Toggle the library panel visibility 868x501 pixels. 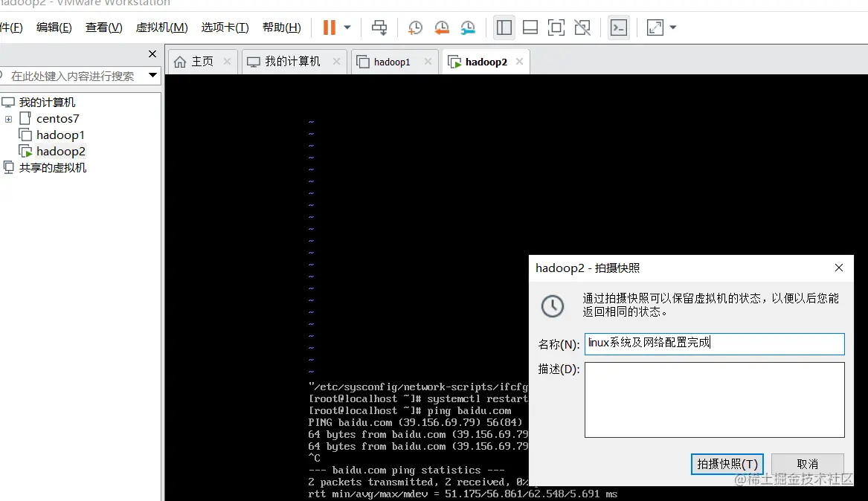point(504,28)
